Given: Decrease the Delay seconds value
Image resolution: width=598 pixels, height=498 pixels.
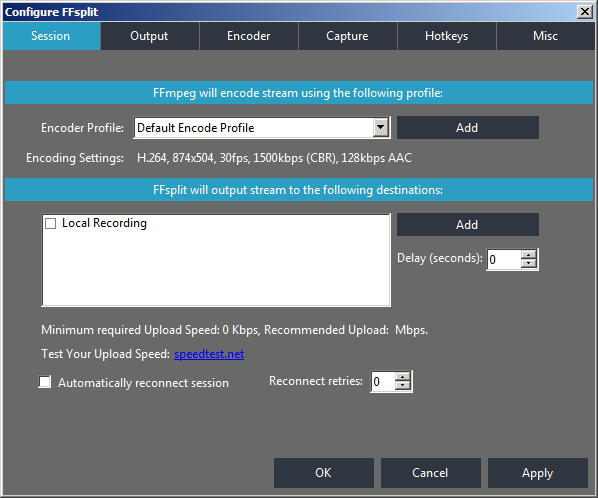Looking at the screenshot, I should coord(529,263).
